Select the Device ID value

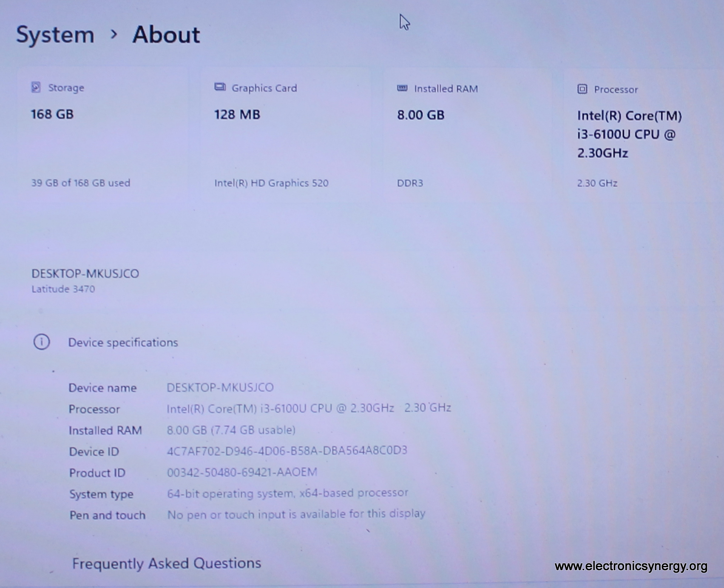[287, 451]
